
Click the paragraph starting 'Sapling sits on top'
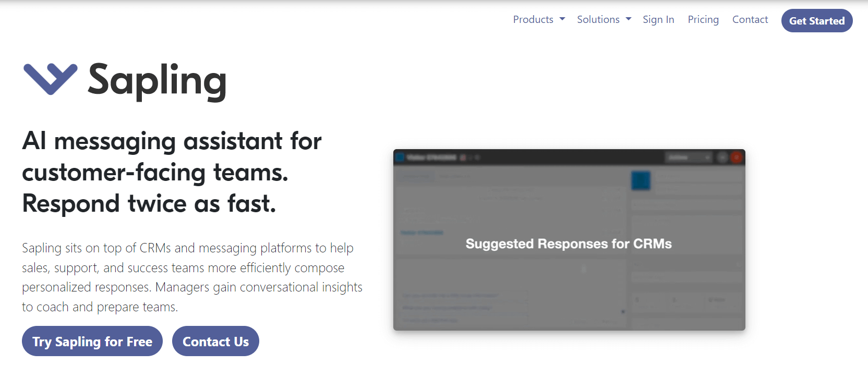(192, 277)
